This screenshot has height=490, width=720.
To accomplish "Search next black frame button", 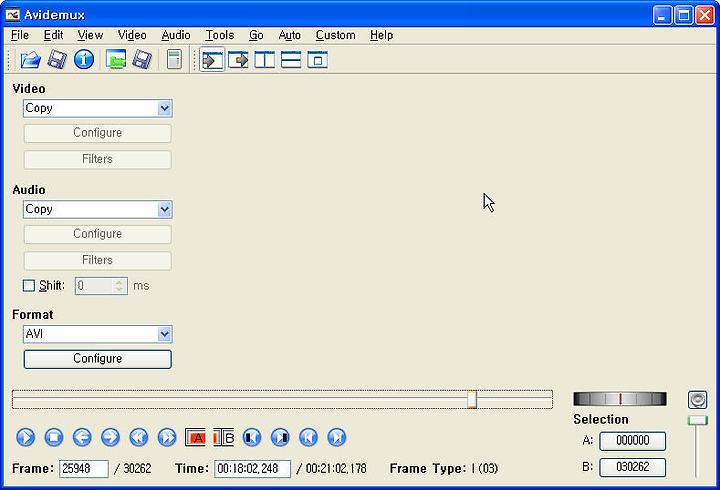I will coord(280,437).
